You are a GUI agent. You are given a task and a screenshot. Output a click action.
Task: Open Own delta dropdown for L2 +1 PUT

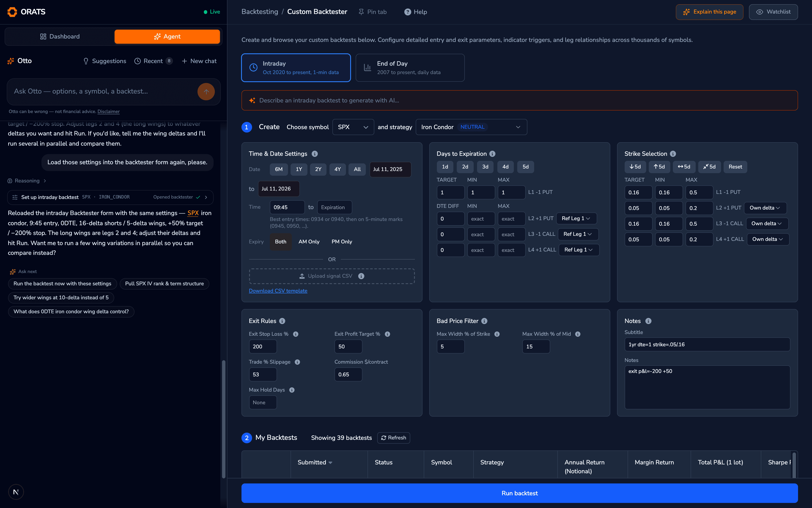click(765, 208)
